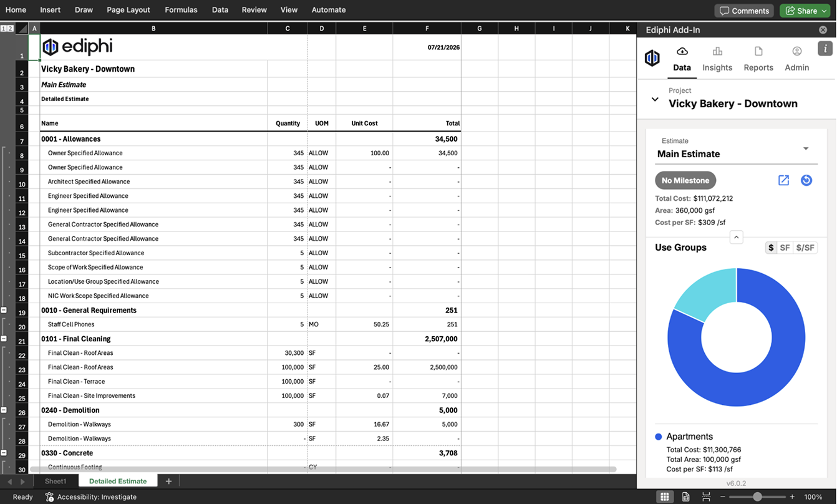This screenshot has width=837, height=504.
Task: Show Use Groups in dollars
Action: pos(771,248)
